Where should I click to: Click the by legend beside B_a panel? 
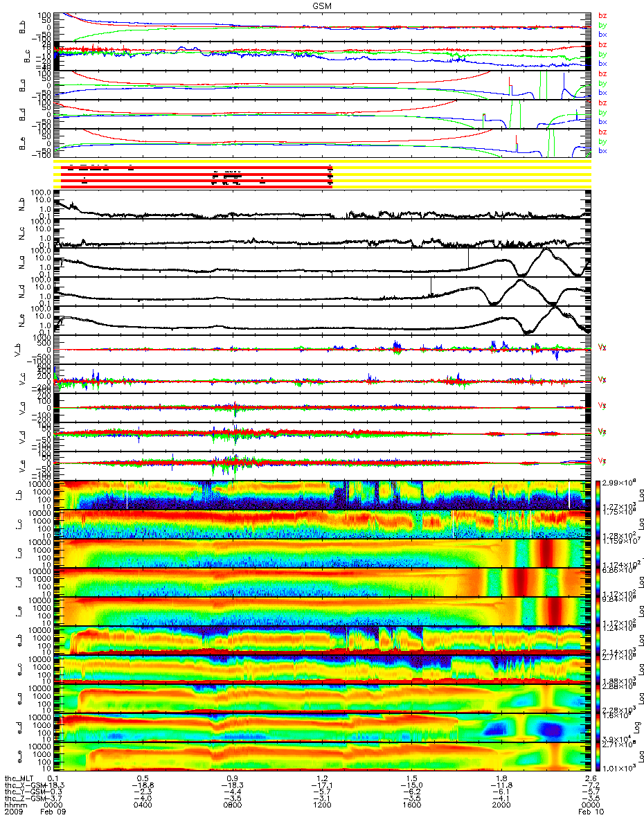[602, 83]
